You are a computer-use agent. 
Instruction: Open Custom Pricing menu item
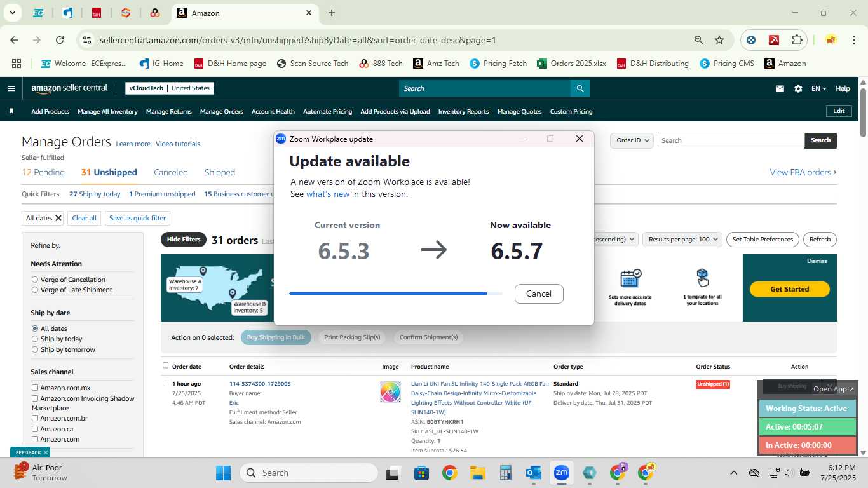tap(571, 111)
